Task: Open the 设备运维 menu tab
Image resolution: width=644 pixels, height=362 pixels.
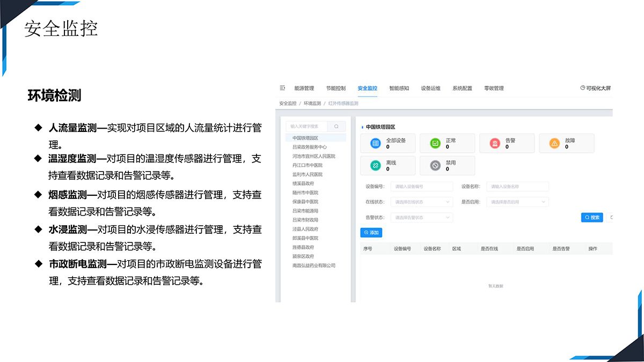Action: pyautogui.click(x=431, y=88)
